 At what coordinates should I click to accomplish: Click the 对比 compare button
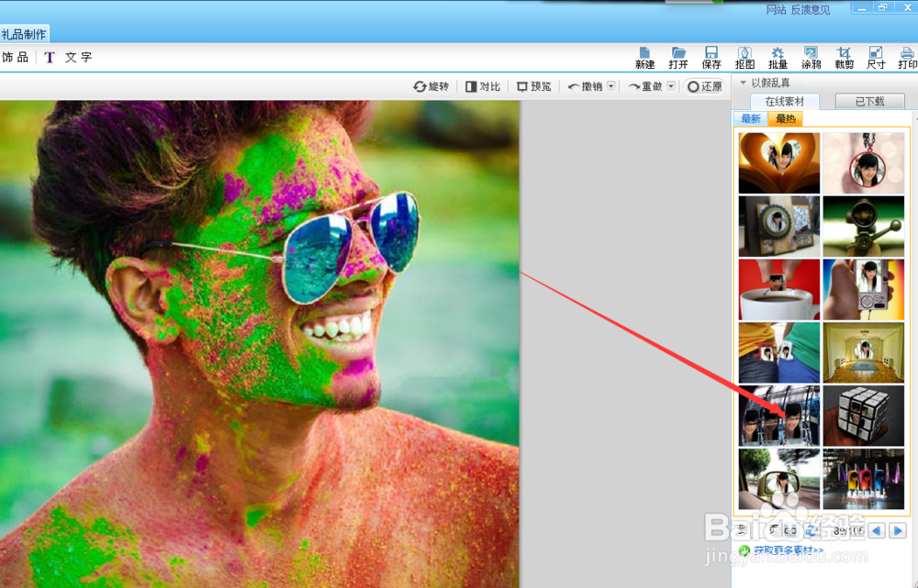pyautogui.click(x=483, y=86)
